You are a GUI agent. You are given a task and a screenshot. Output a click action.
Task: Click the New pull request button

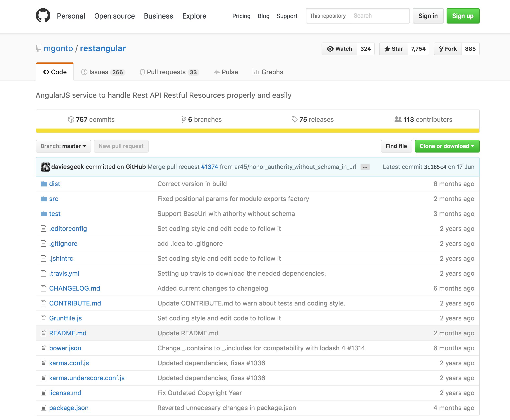[x=121, y=146]
